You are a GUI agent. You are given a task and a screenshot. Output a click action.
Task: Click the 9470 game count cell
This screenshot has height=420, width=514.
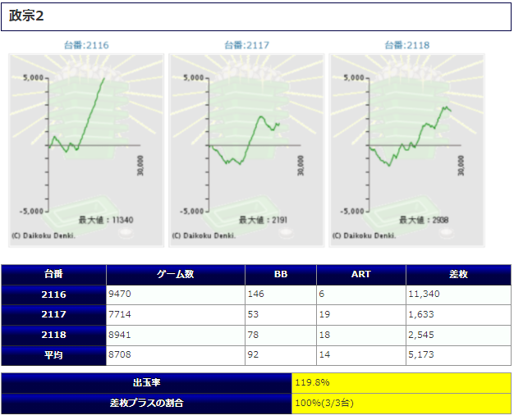[175, 294]
